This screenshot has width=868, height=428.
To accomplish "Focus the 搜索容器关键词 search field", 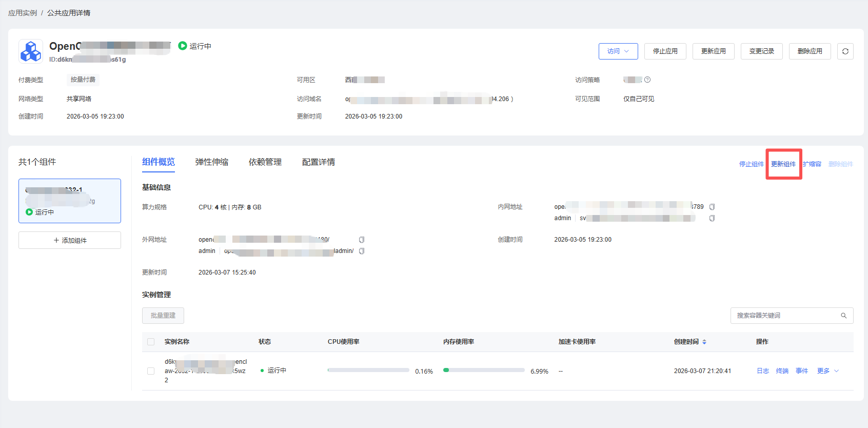I will tap(785, 316).
